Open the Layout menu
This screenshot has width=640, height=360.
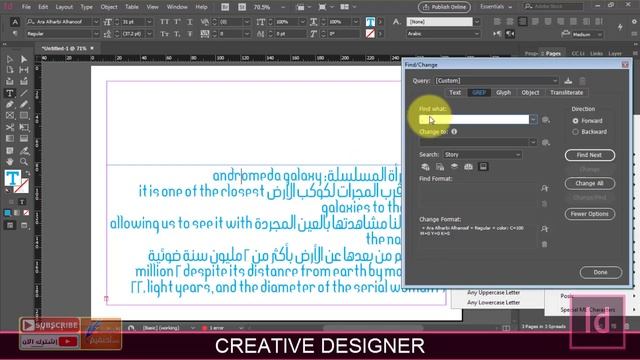point(64,7)
